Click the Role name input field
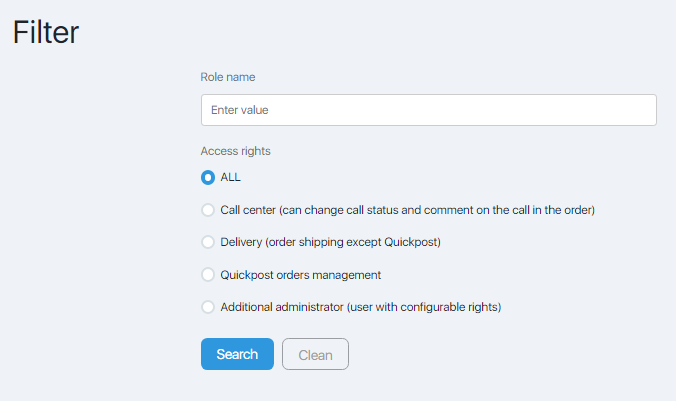The width and height of the screenshot is (676, 401). (x=429, y=110)
